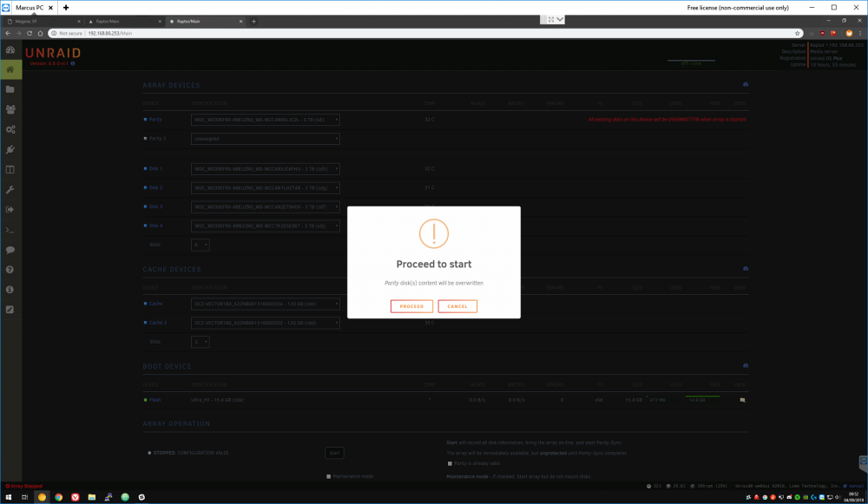
Task: Open the Terminal prompt icon in the sidebar
Action: click(10, 230)
